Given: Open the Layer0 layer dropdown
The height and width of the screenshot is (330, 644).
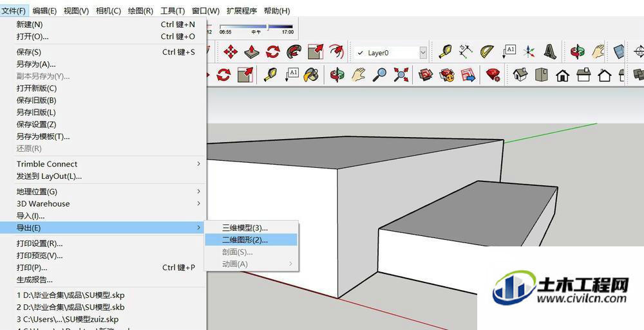Looking at the screenshot, I should (x=423, y=53).
